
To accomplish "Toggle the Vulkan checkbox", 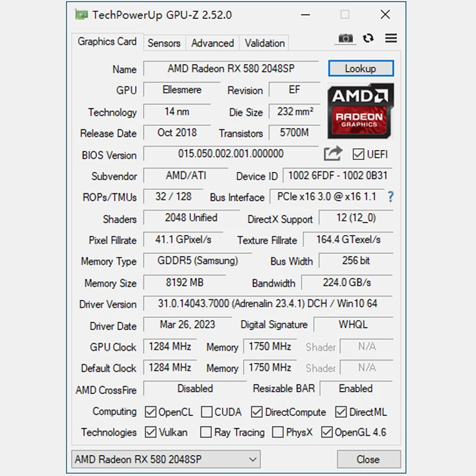I will [x=149, y=433].
